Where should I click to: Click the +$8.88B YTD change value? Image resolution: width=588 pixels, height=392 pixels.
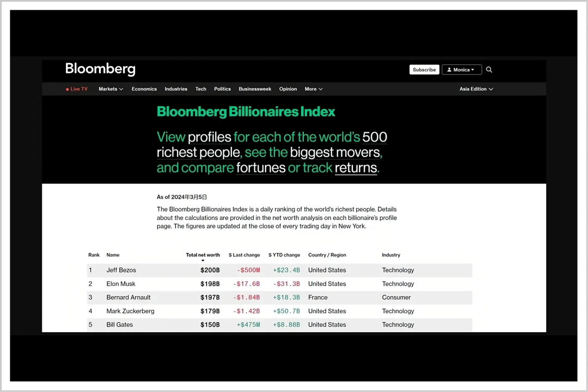coord(286,325)
